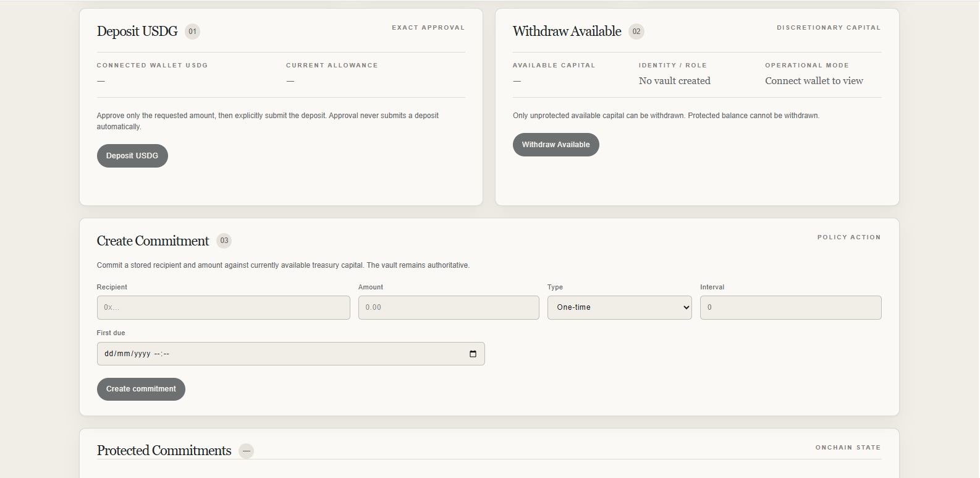980x478 pixels.
Task: Click the dash badge beside Protected Commitments
Action: tap(247, 451)
